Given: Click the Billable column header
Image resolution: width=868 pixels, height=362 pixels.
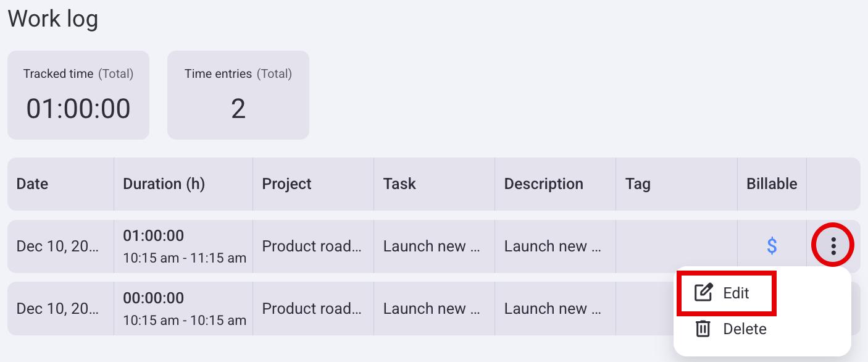Looking at the screenshot, I should point(772,184).
